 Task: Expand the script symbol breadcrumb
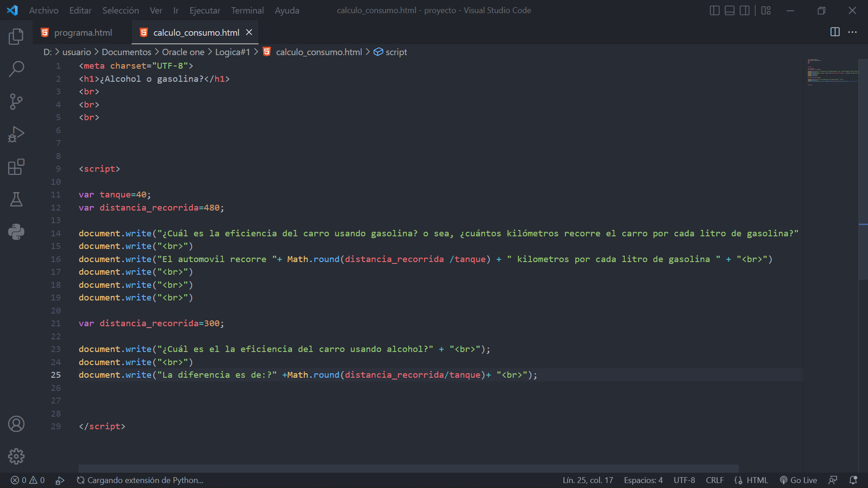pyautogui.click(x=391, y=52)
